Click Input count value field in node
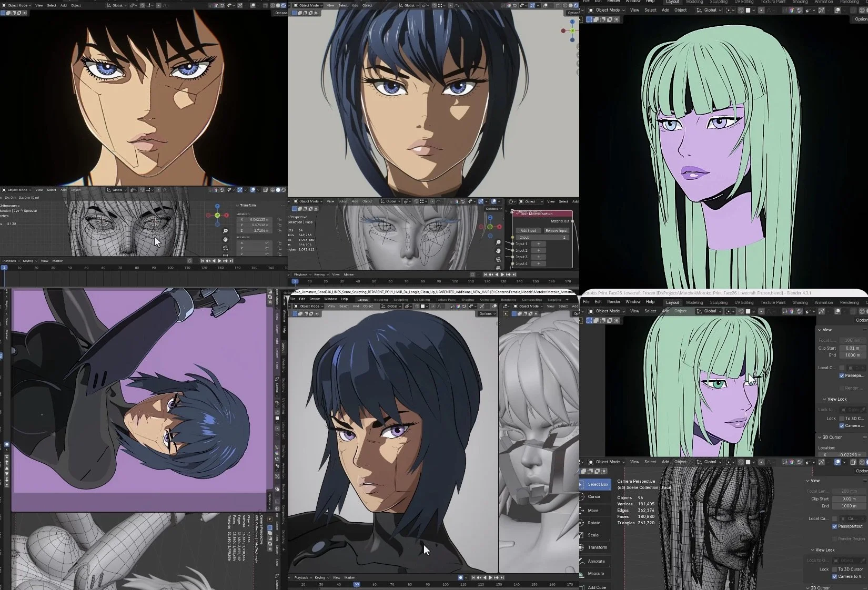The width and height of the screenshot is (868, 590). pyautogui.click(x=542, y=237)
